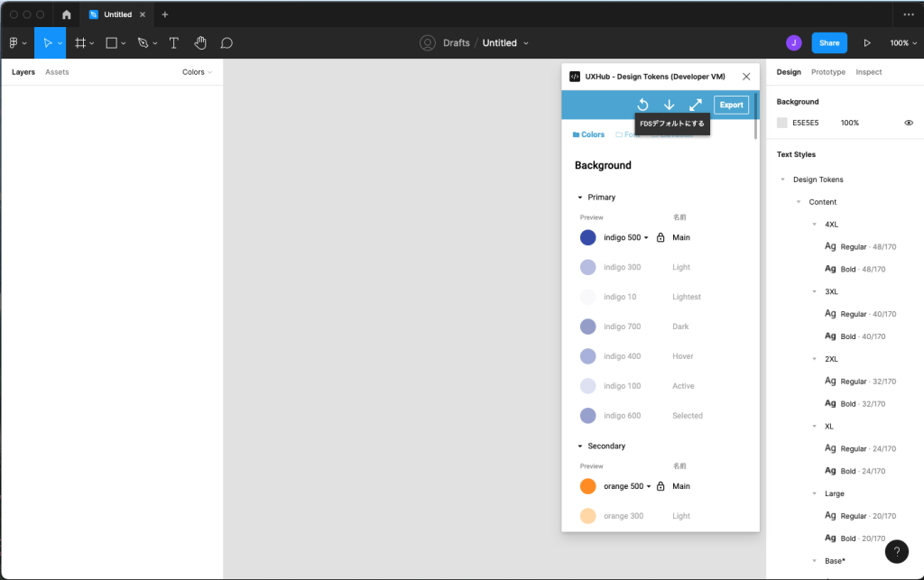Toggle lock on indigo 500 Main color
The image size is (924, 580).
point(661,237)
